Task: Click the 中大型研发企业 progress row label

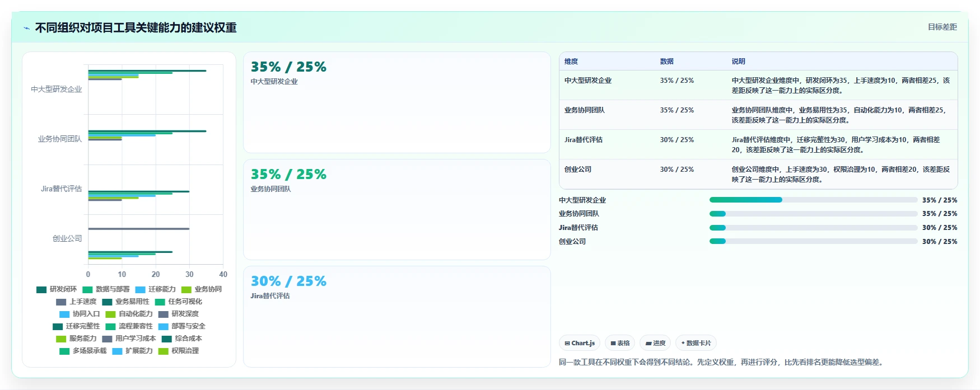Action: point(582,200)
